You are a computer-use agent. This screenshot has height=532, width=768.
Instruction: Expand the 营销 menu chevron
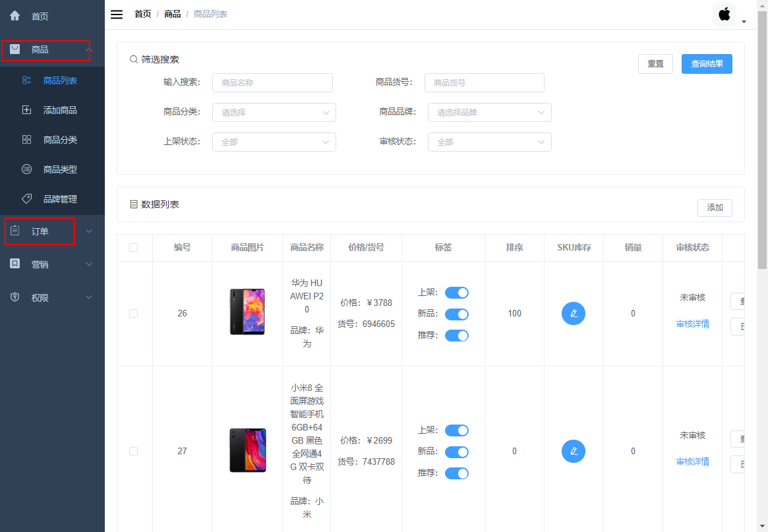88,264
